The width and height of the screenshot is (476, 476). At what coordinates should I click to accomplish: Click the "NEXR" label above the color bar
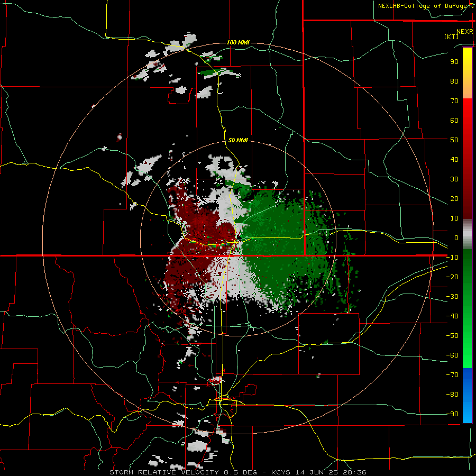pos(465,32)
